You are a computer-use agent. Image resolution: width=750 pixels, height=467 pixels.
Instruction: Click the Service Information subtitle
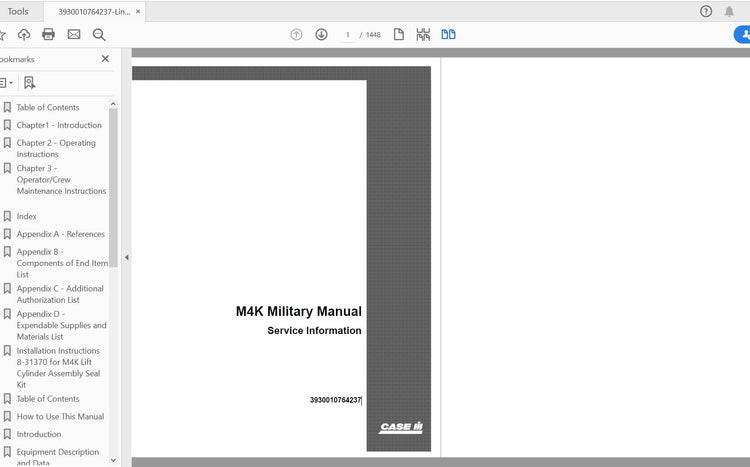tap(314, 331)
